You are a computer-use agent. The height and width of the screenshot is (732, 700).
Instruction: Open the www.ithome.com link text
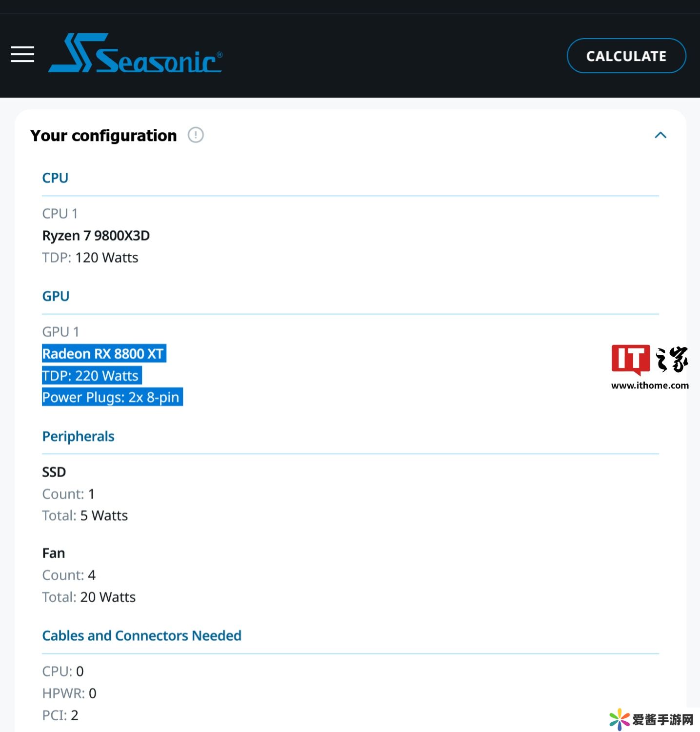(650, 386)
